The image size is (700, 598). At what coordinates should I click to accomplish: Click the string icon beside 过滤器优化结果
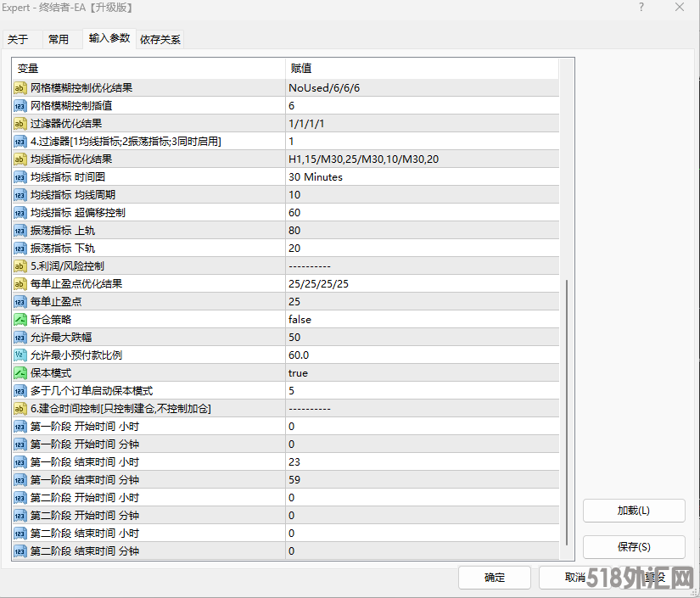click(x=20, y=124)
